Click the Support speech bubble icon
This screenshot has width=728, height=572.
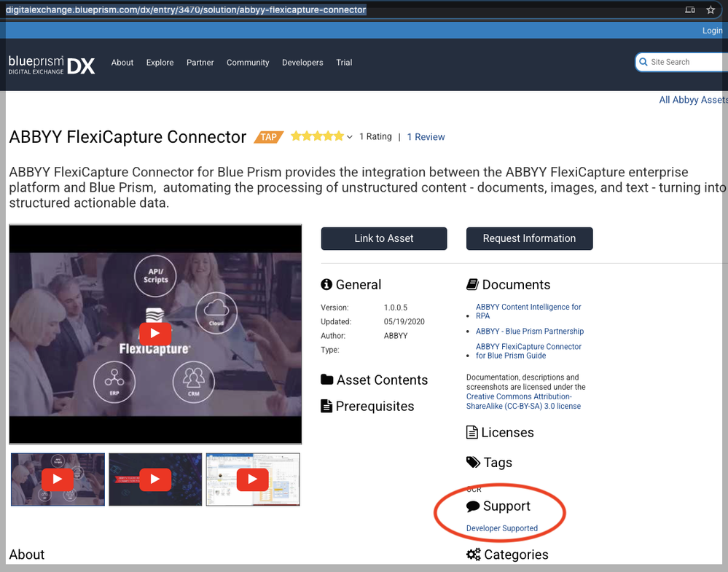(x=473, y=506)
